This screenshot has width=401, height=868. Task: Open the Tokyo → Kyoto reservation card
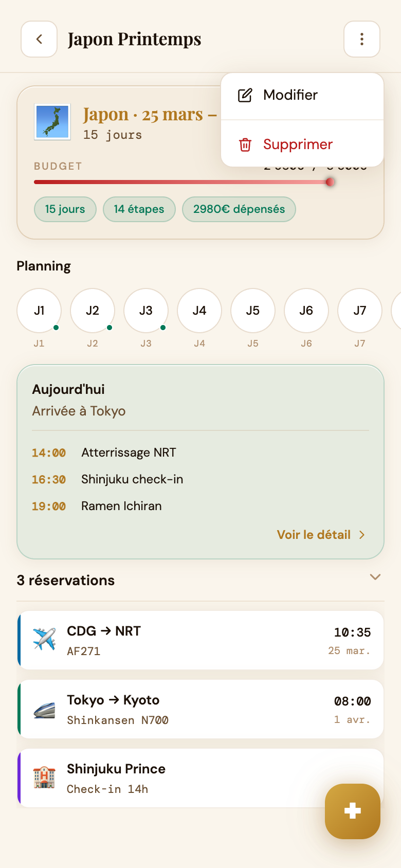(200, 709)
